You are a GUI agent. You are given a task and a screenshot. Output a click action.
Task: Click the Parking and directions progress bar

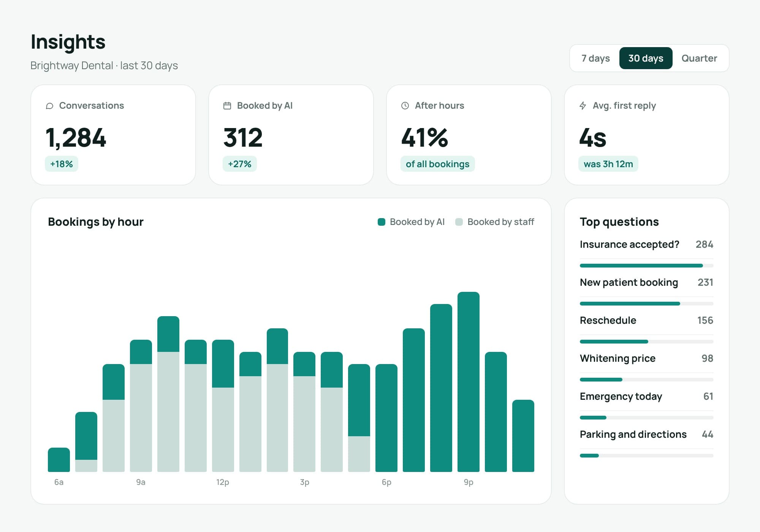click(646, 456)
